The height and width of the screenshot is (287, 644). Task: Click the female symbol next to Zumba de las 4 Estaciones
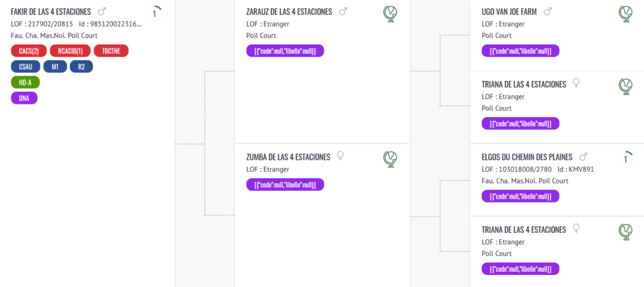point(340,156)
